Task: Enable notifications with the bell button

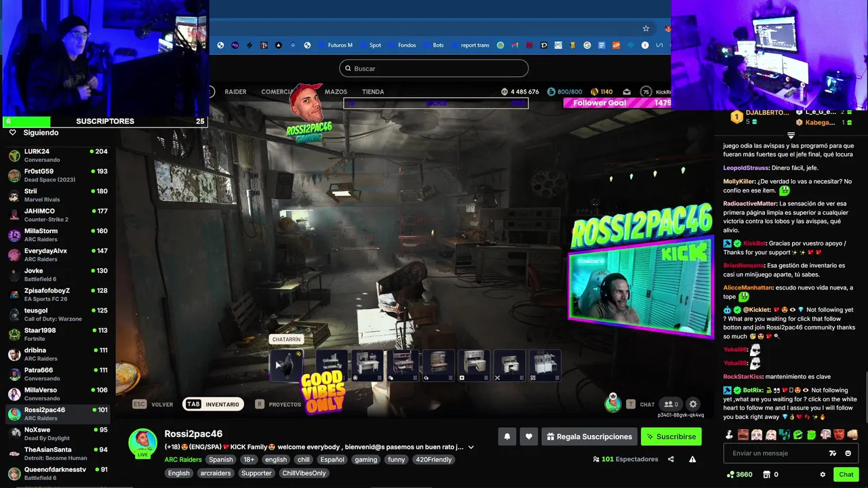Action: (507, 436)
